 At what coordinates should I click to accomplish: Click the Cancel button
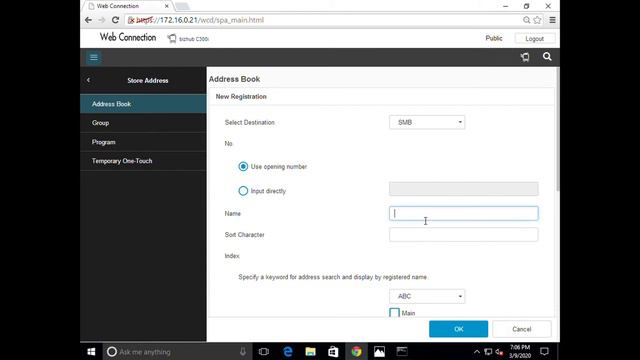(522, 329)
